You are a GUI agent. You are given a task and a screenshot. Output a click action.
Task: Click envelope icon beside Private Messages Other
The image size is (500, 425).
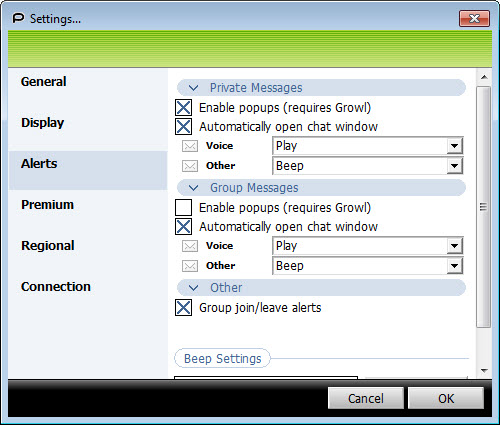pos(190,166)
